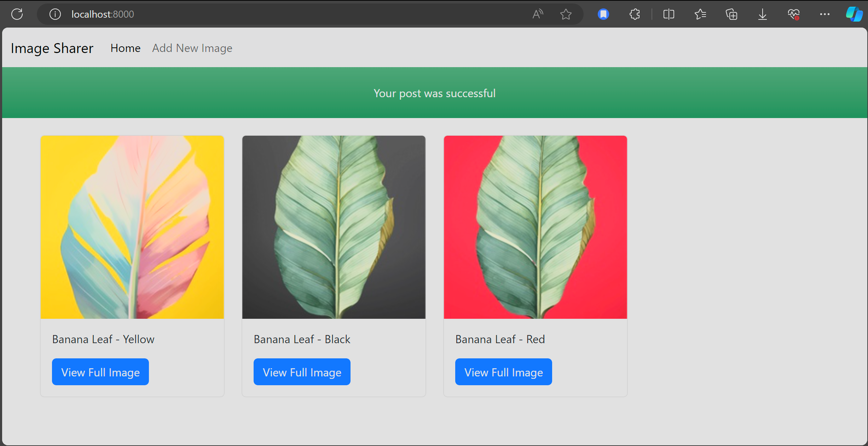Add this page to favorites via the star icon
The image size is (868, 446).
[x=566, y=14]
